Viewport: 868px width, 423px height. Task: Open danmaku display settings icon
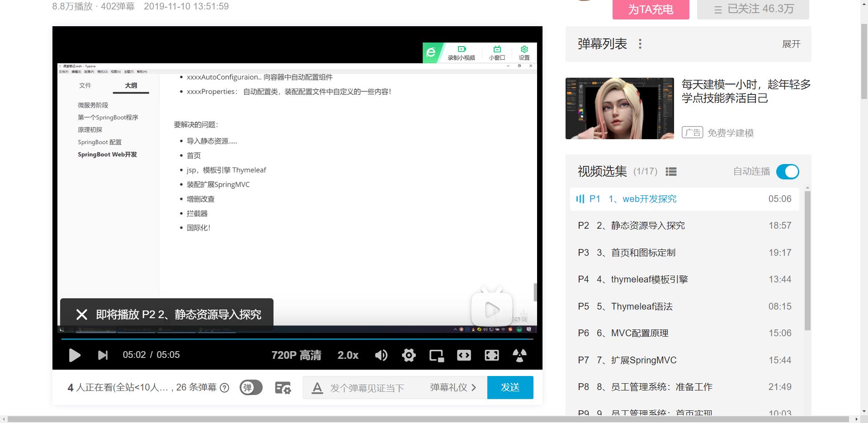coord(283,387)
